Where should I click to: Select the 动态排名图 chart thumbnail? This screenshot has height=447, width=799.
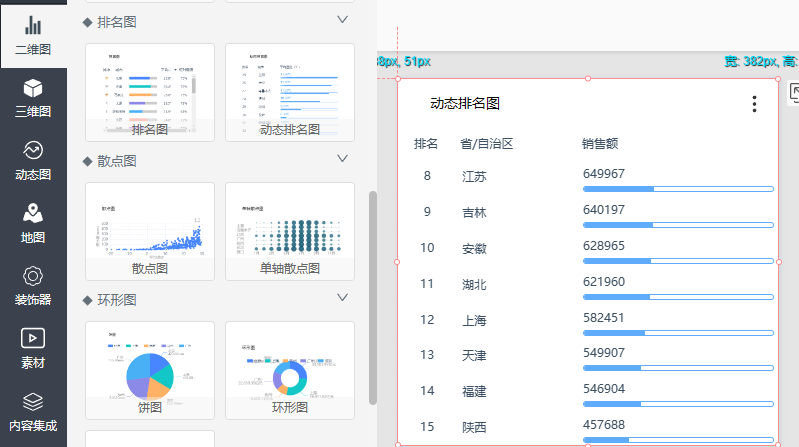point(290,90)
